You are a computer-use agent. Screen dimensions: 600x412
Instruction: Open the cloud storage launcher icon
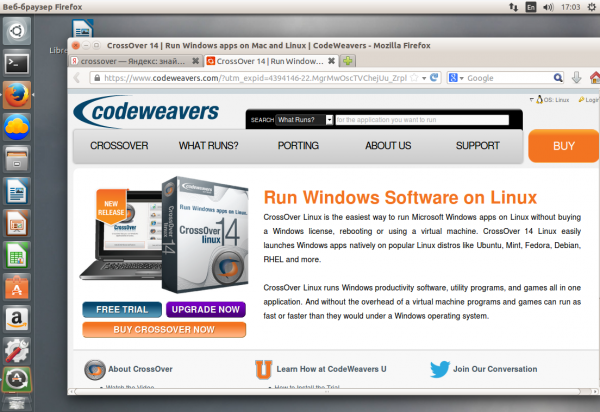click(x=17, y=127)
